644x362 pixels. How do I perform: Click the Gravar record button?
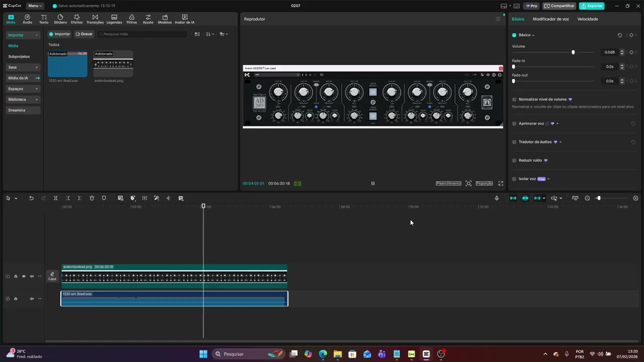[84, 34]
